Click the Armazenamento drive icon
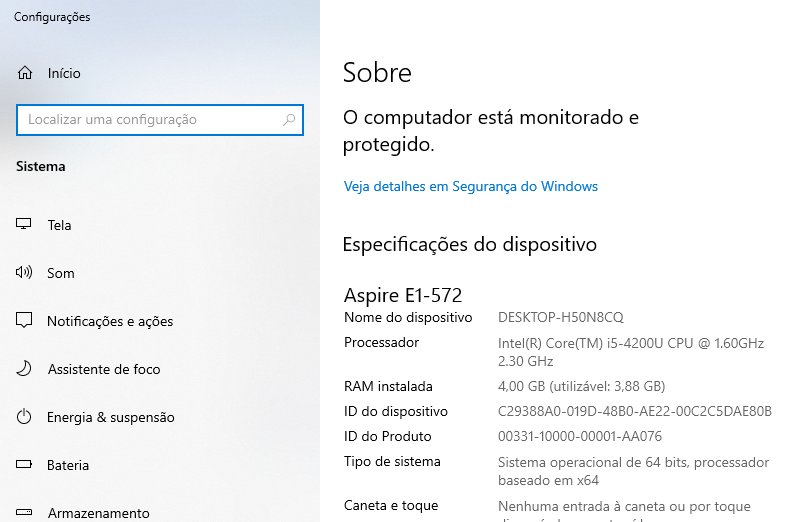The image size is (796, 522). pyautogui.click(x=24, y=512)
